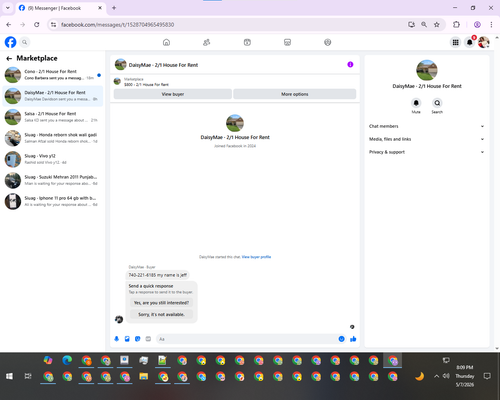Screen dimensions: 500x400
Task: Send 'Sorry, it's not available.' reply
Action: [161, 314]
